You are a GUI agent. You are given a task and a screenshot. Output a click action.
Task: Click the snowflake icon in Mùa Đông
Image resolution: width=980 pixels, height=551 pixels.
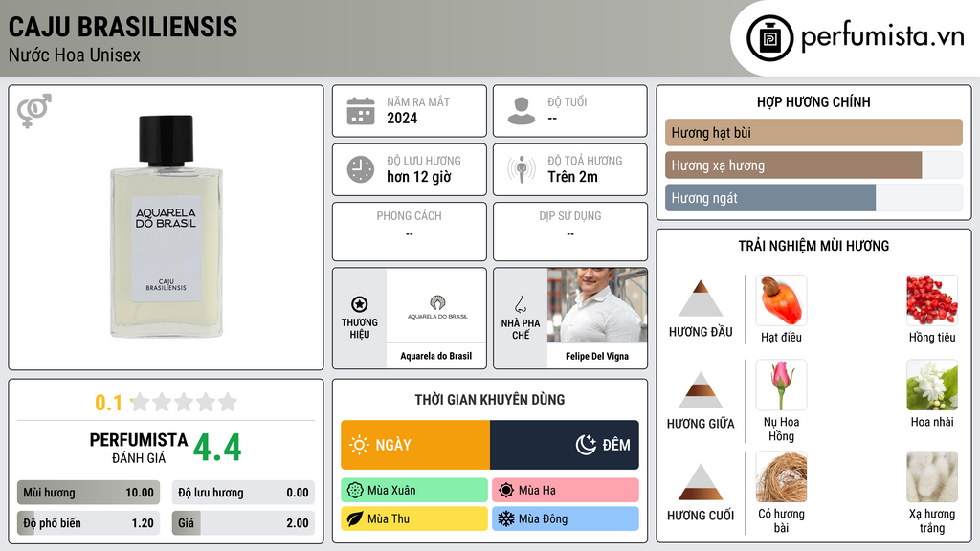pyautogui.click(x=505, y=518)
